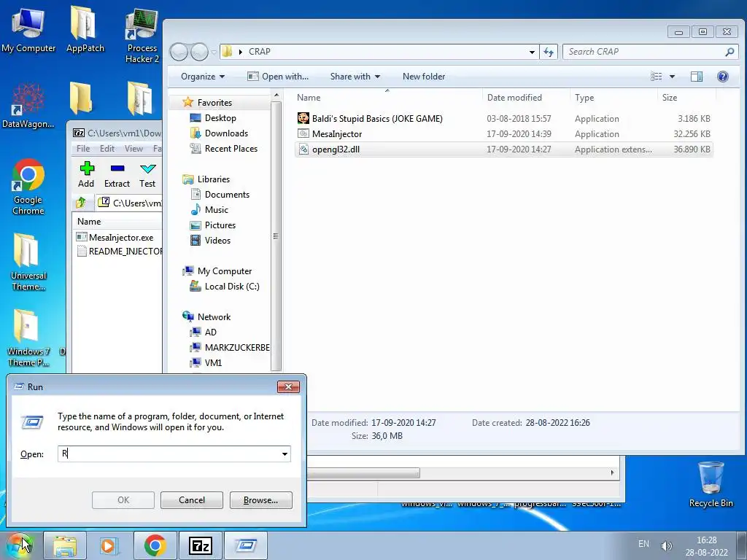Switch to Run dialog taskbar button
747x560 pixels.
point(245,545)
